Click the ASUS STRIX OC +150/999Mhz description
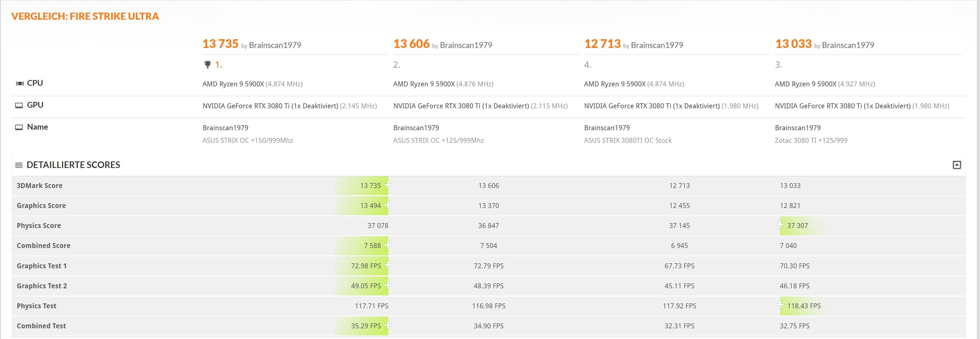This screenshot has width=980, height=339. pyautogui.click(x=248, y=140)
